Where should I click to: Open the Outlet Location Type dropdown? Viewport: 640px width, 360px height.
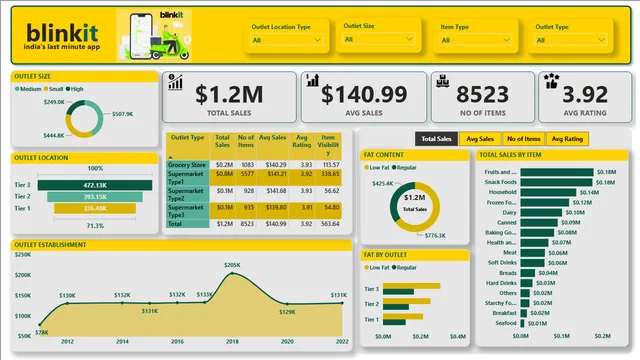pos(287,40)
